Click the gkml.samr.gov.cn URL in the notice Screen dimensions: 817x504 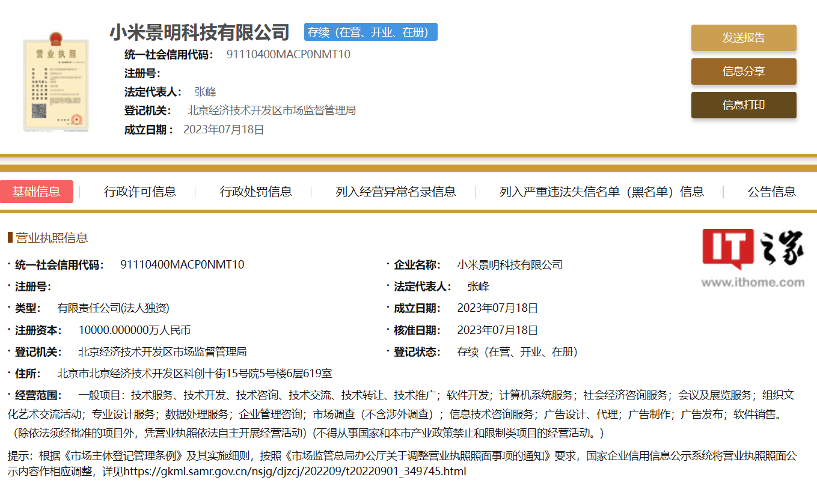294,472
